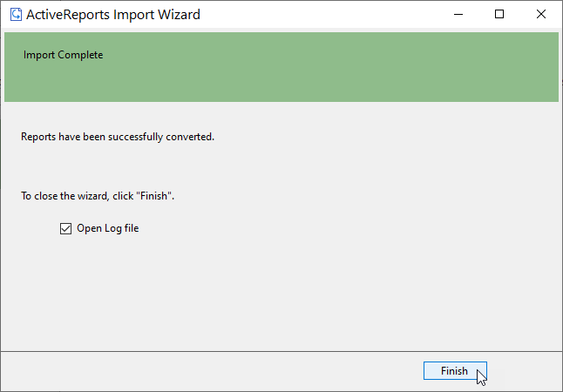
Task: Uncheck the Open Log file checkbox
Action: (65, 228)
